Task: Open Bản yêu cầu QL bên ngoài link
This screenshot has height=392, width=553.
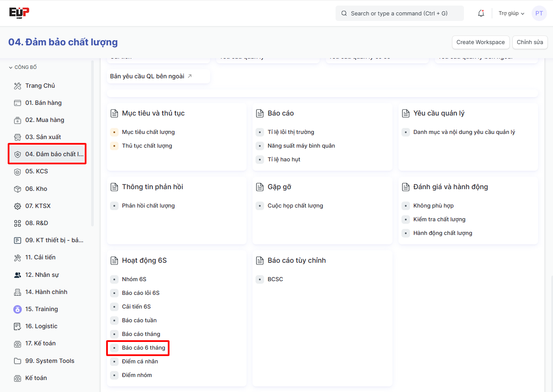Action: [x=151, y=76]
